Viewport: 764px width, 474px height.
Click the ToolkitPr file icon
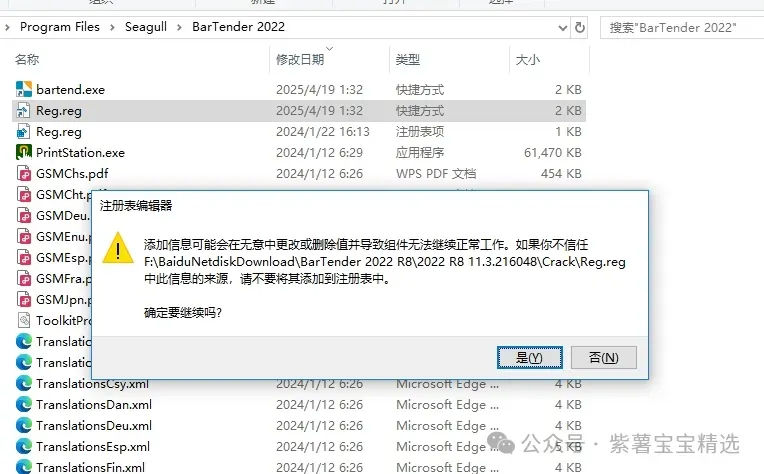[x=24, y=320]
